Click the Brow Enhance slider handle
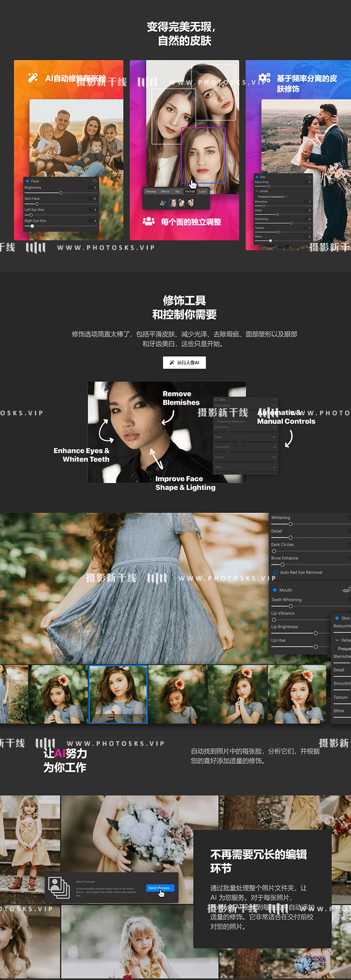This screenshot has height=980, width=351. coord(282,564)
